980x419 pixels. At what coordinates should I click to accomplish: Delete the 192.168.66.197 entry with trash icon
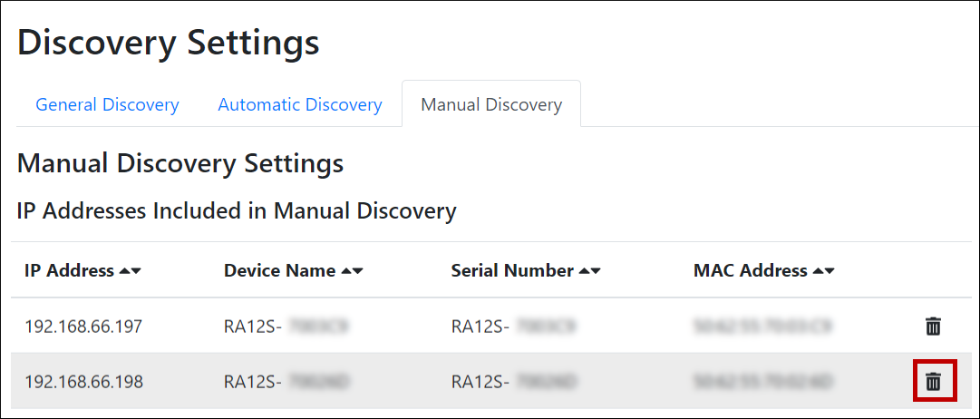[933, 326]
